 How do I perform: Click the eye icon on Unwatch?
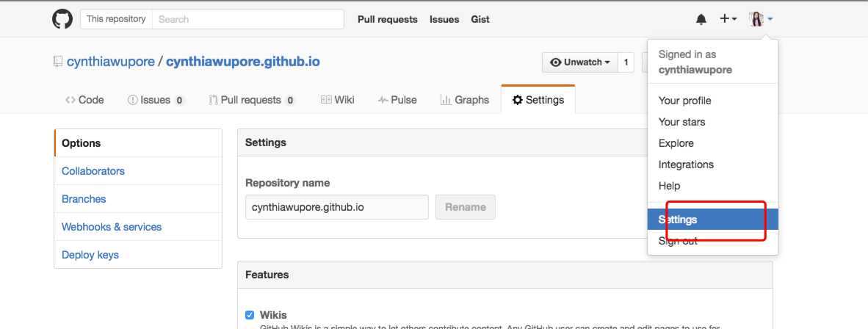[556, 62]
